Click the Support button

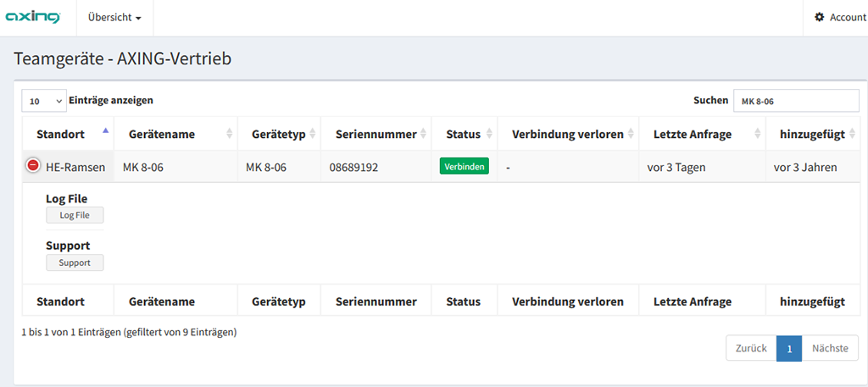coord(75,263)
